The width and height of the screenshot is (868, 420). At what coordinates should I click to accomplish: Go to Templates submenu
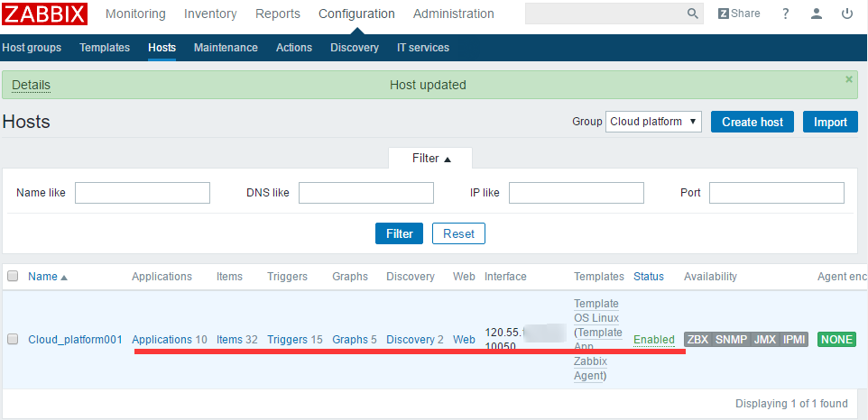click(x=105, y=48)
